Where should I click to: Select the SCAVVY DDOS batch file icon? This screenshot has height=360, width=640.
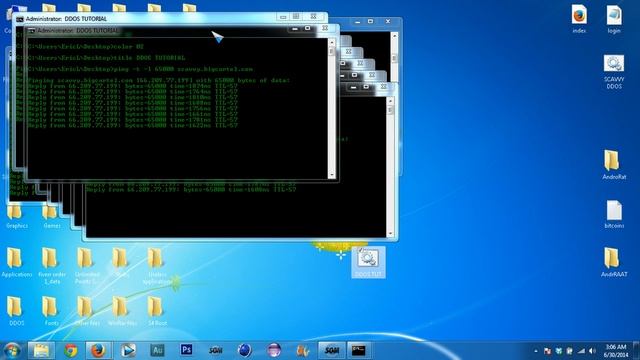pyautogui.click(x=613, y=72)
